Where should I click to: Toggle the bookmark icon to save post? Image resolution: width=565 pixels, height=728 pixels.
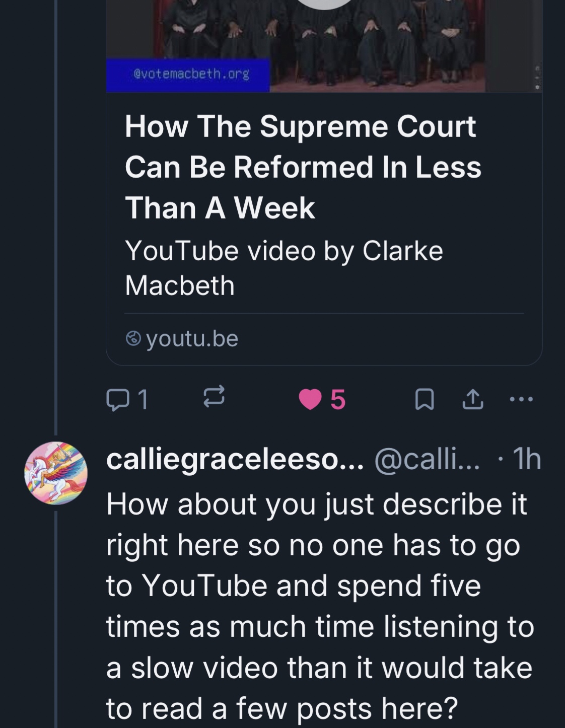(424, 400)
